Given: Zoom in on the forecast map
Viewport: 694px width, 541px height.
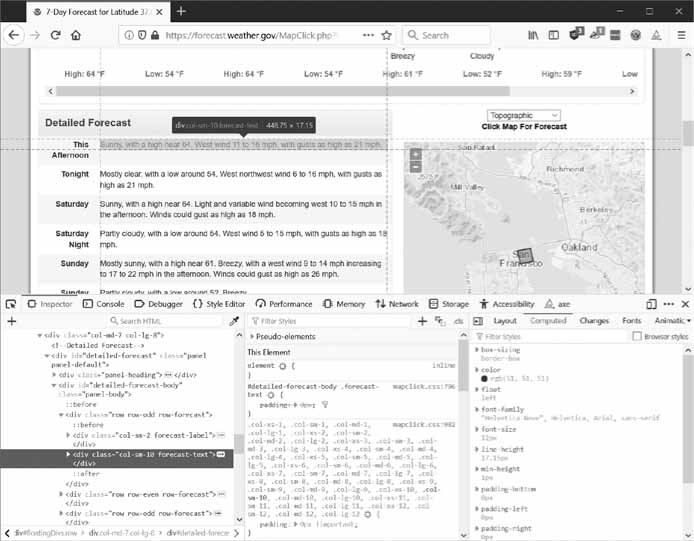Looking at the screenshot, I should click(416, 155).
